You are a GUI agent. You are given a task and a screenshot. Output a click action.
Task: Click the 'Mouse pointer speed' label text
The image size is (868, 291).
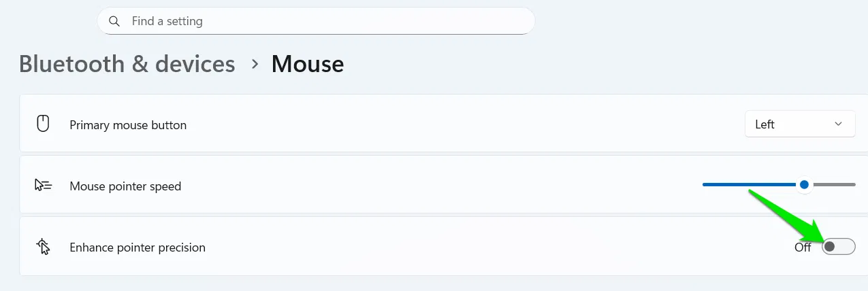125,186
